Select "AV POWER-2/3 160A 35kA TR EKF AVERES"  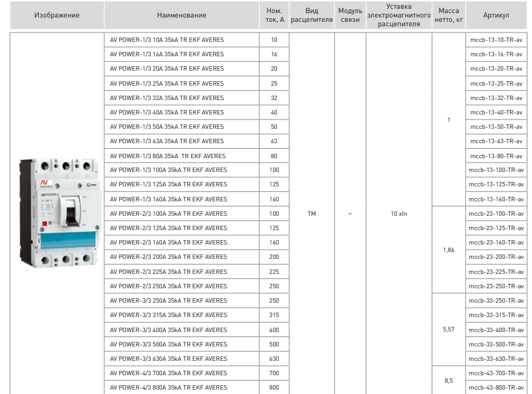(169, 242)
